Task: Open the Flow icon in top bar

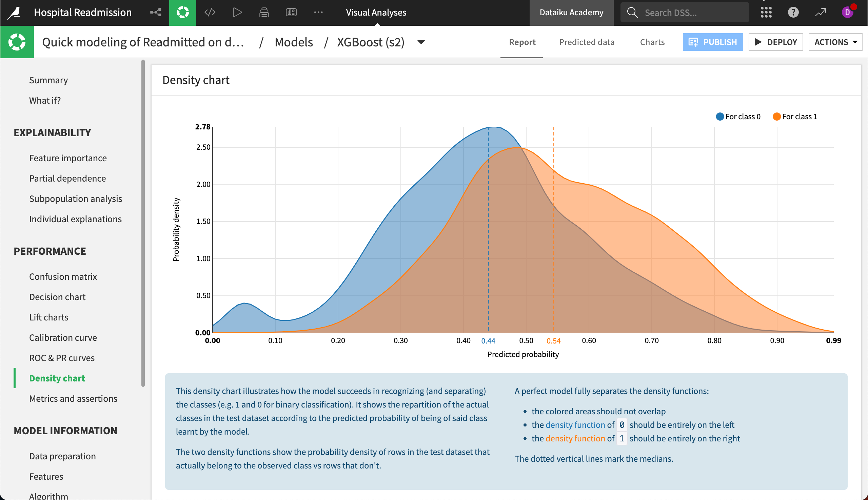Action: pos(156,13)
